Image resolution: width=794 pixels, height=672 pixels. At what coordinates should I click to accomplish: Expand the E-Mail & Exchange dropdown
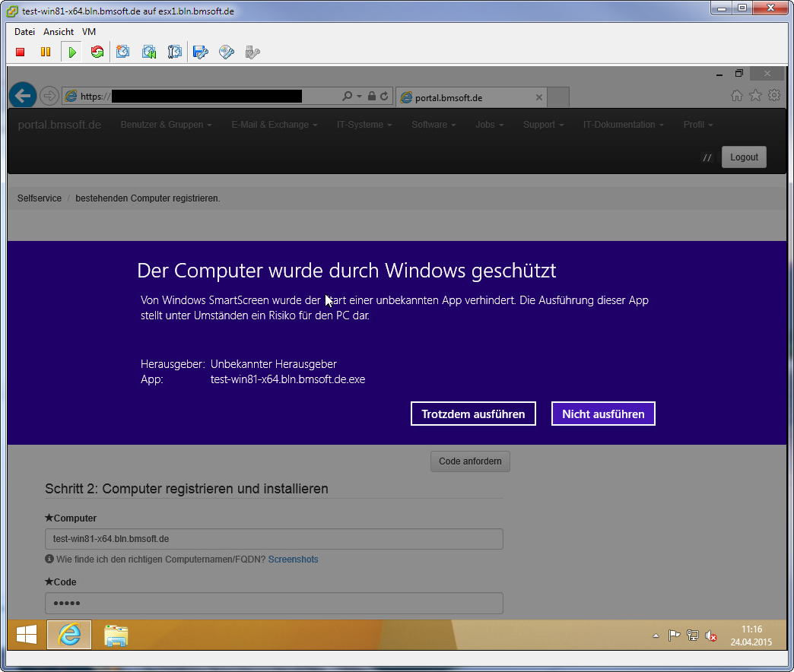[275, 125]
